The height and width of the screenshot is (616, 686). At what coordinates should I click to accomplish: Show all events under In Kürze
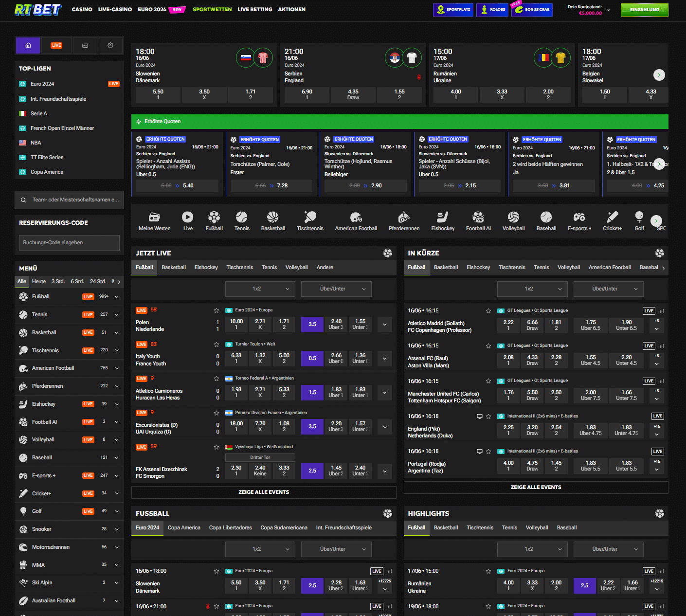[x=536, y=488]
